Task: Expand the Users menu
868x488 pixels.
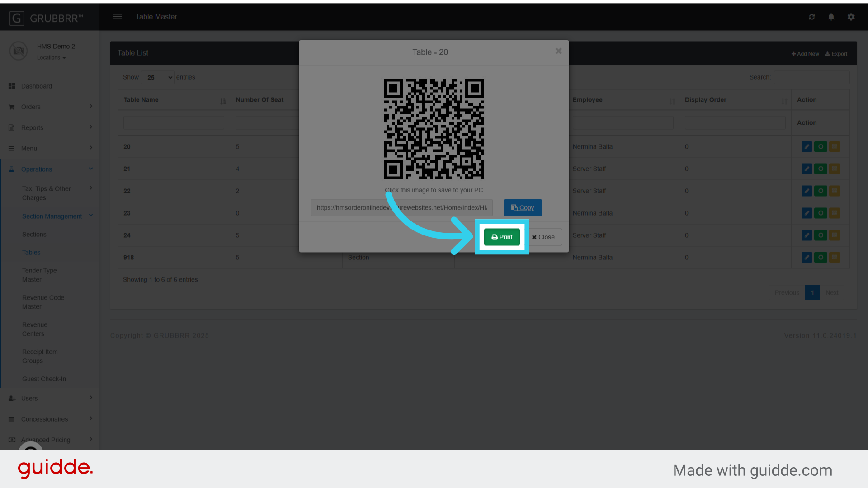Action: point(50,399)
